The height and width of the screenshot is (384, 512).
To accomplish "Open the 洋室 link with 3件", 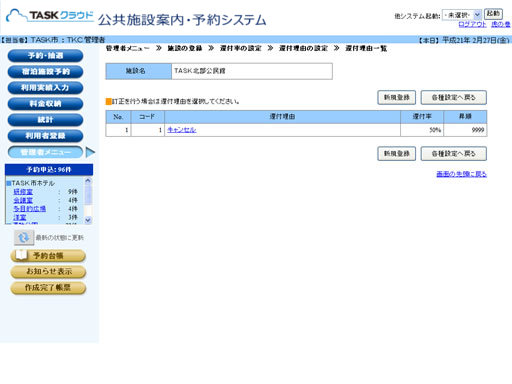I will pyautogui.click(x=20, y=217).
